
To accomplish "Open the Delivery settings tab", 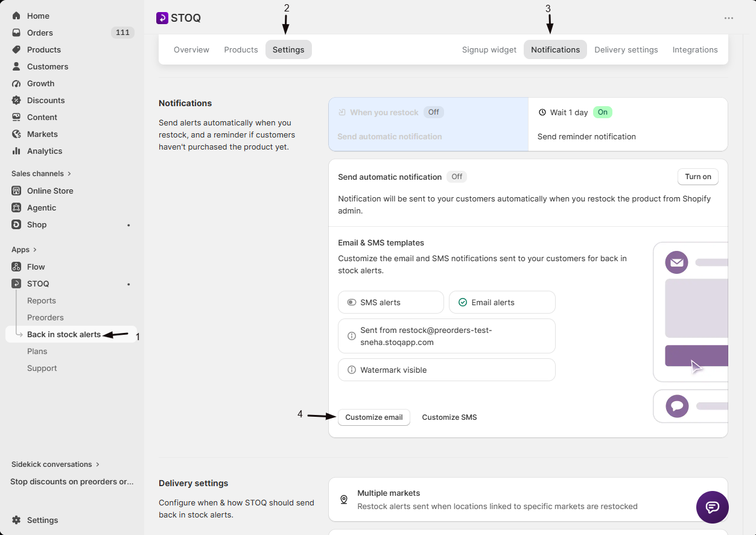I will pos(626,49).
